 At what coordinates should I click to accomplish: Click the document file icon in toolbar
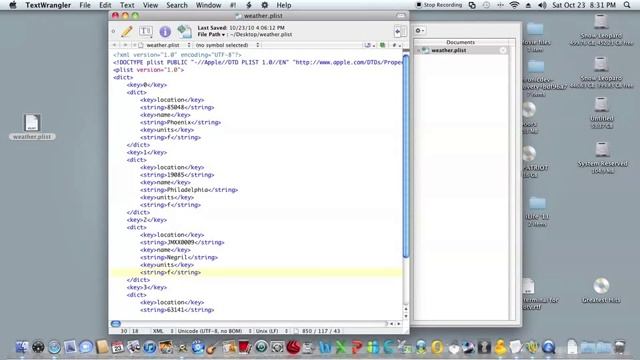pyautogui.click(x=184, y=31)
